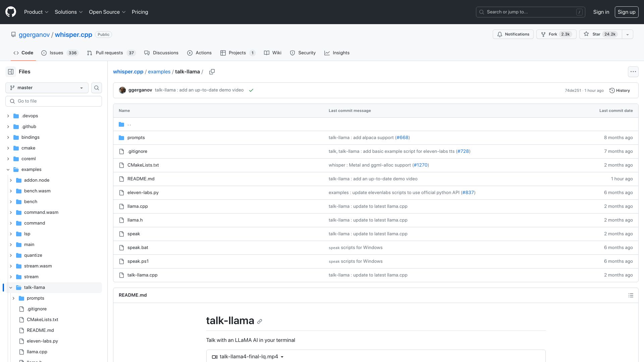The height and width of the screenshot is (362, 644).
Task: Click the file search magnifier button
Action: click(x=97, y=88)
